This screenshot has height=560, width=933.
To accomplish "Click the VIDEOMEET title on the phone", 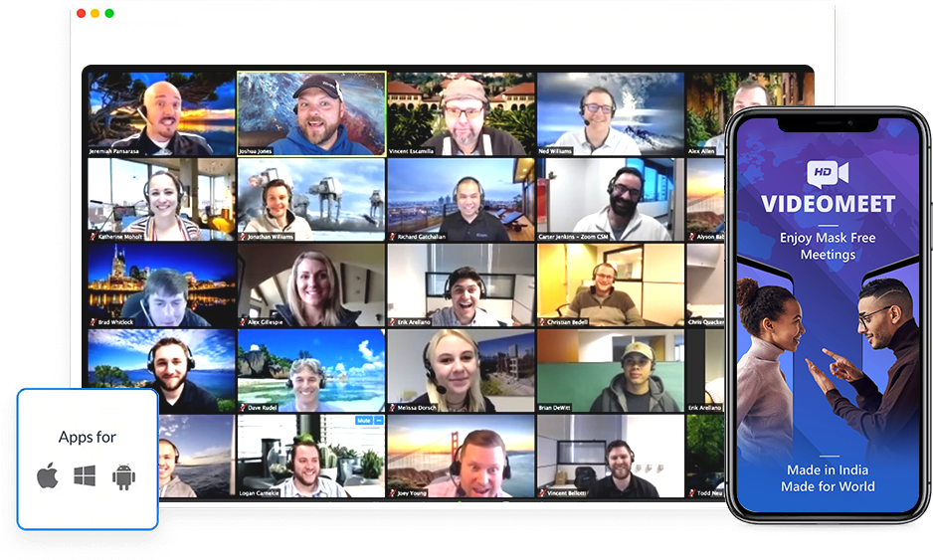I will coord(828,204).
